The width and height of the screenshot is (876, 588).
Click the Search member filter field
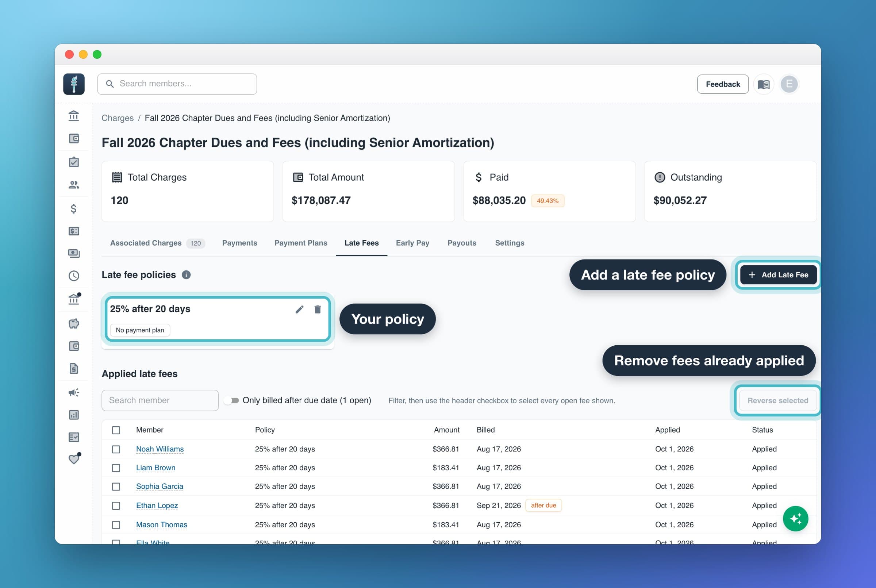point(160,400)
